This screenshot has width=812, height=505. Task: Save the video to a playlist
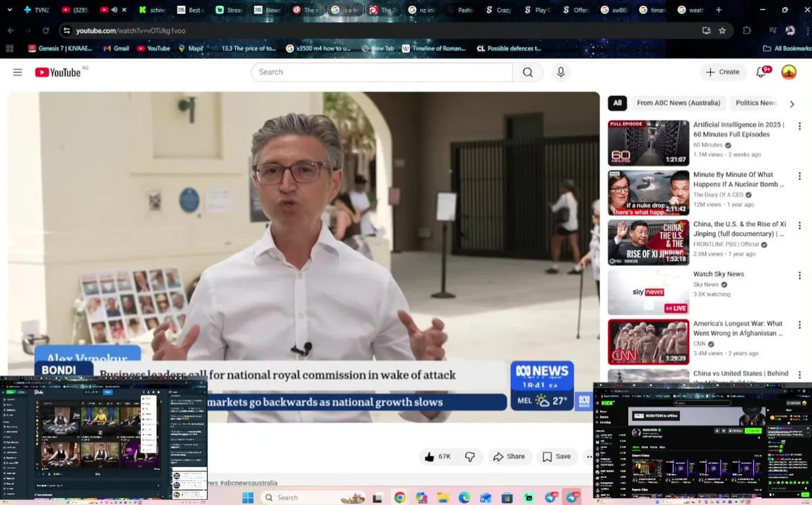(x=557, y=457)
